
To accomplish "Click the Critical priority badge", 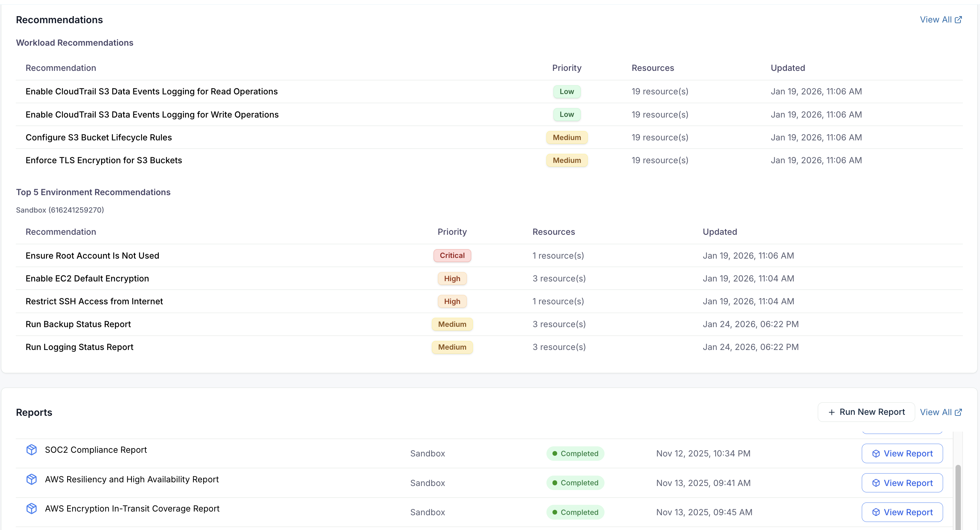I will point(452,255).
